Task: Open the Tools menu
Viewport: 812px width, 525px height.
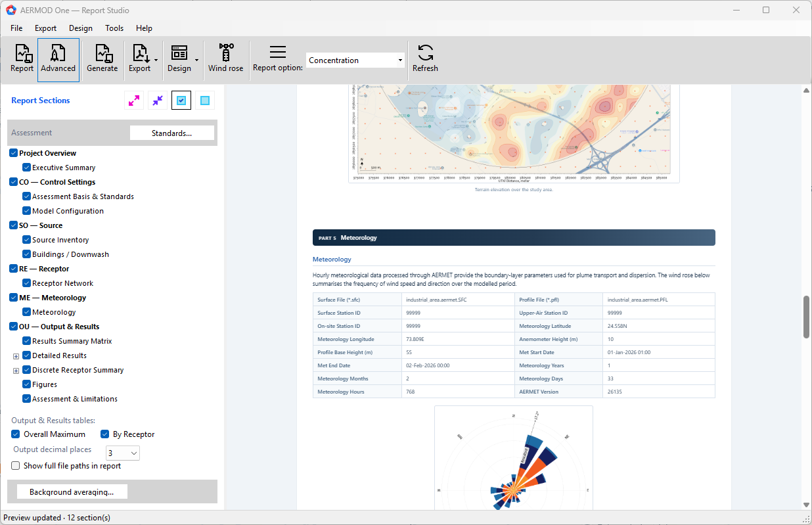Action: click(x=114, y=28)
